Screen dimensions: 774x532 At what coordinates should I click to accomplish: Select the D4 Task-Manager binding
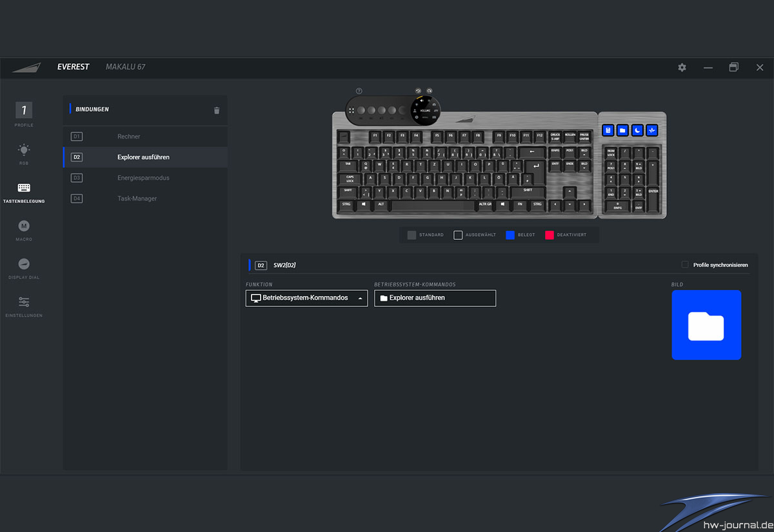(145, 199)
